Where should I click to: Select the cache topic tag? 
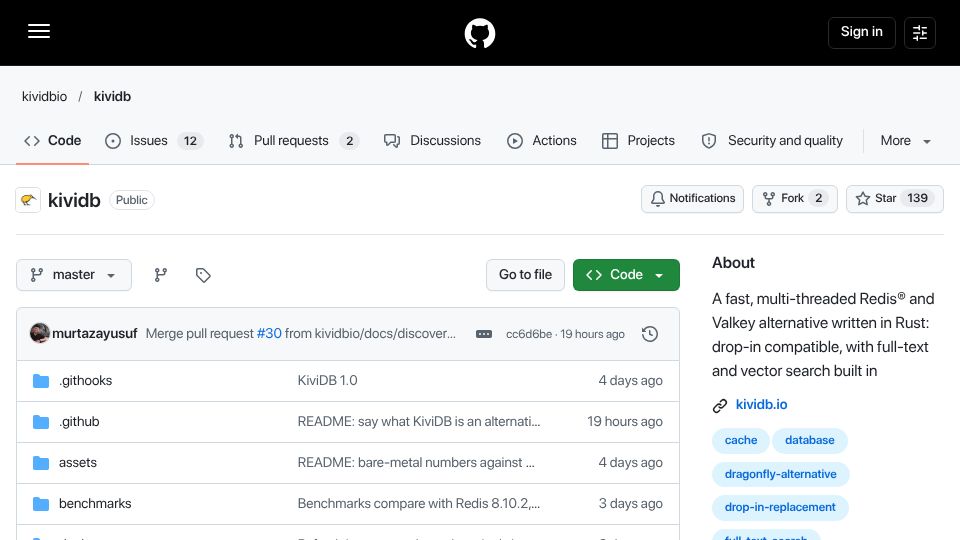[741, 441]
